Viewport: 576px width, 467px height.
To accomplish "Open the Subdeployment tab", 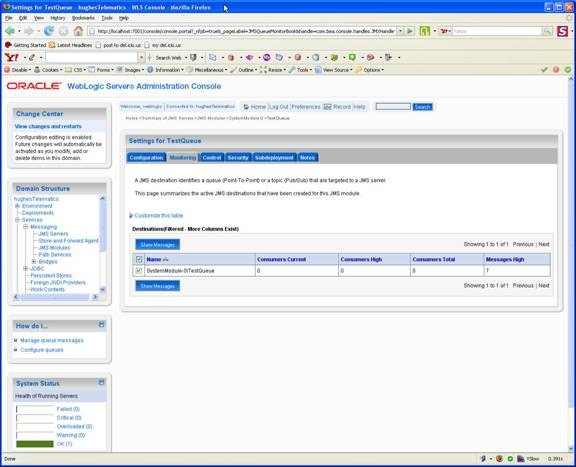I will pos(274,158).
